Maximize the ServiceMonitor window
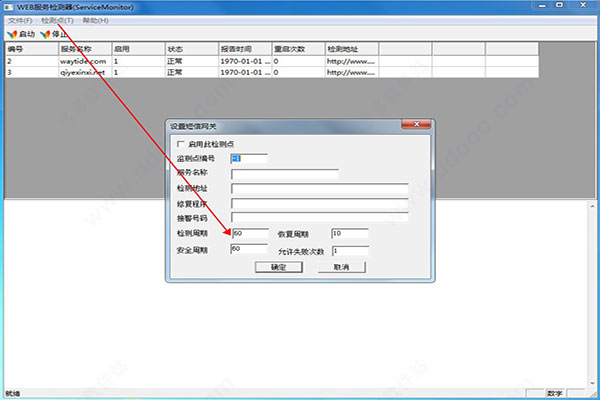The image size is (600, 400). pos(559,5)
